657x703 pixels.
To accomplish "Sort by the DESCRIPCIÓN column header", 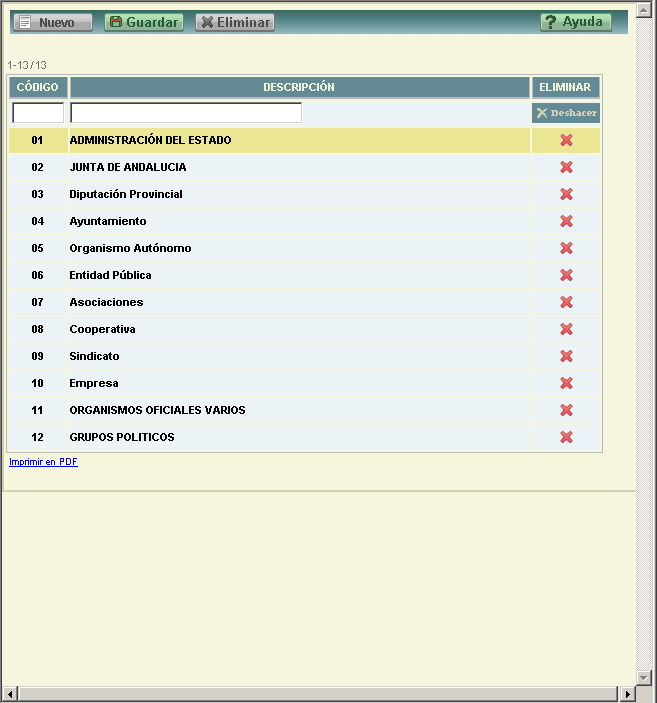I will pos(299,88).
